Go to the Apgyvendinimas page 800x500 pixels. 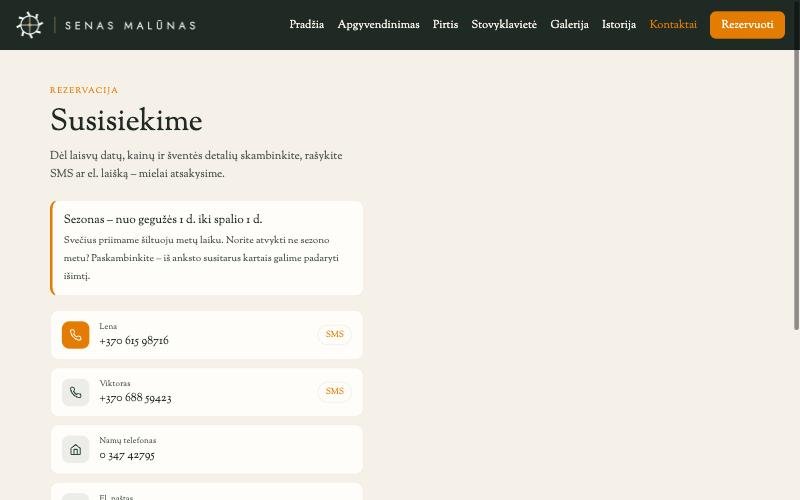click(x=379, y=24)
